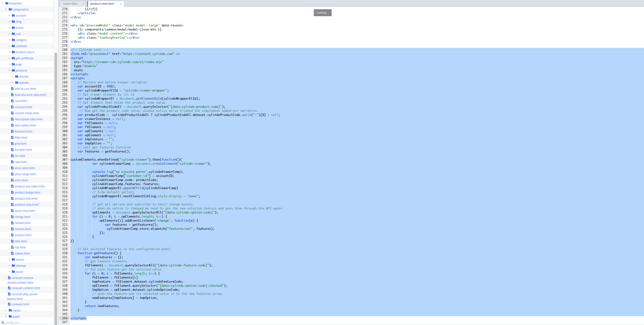
Task: Click file icon next to filter.html
Action: point(12,138)
